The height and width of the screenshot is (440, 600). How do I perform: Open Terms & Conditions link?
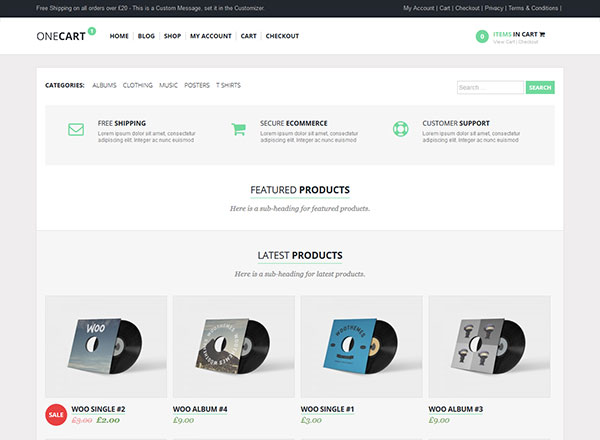(533, 7)
